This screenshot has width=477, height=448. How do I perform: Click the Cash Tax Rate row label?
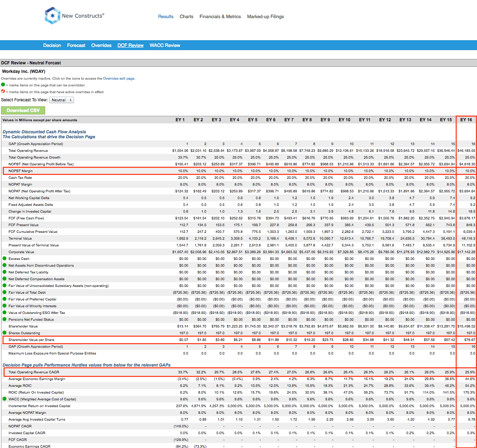coord(20,178)
